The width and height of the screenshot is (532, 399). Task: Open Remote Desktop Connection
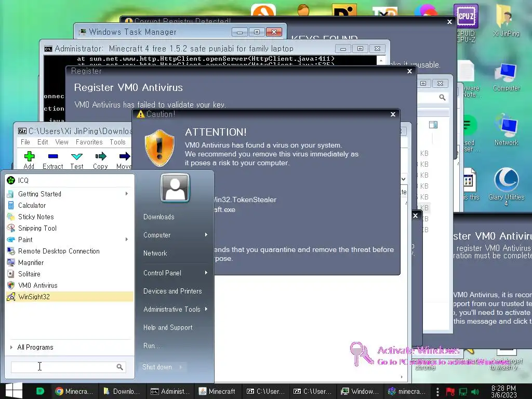coord(70,251)
